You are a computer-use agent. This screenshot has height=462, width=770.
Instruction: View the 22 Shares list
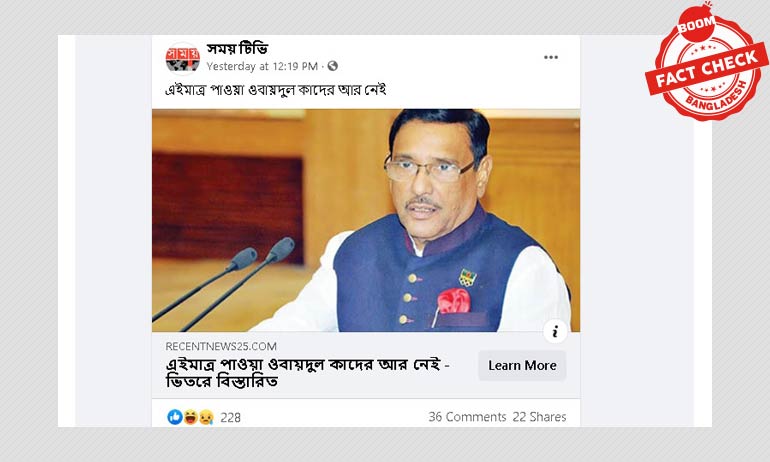pos(539,417)
